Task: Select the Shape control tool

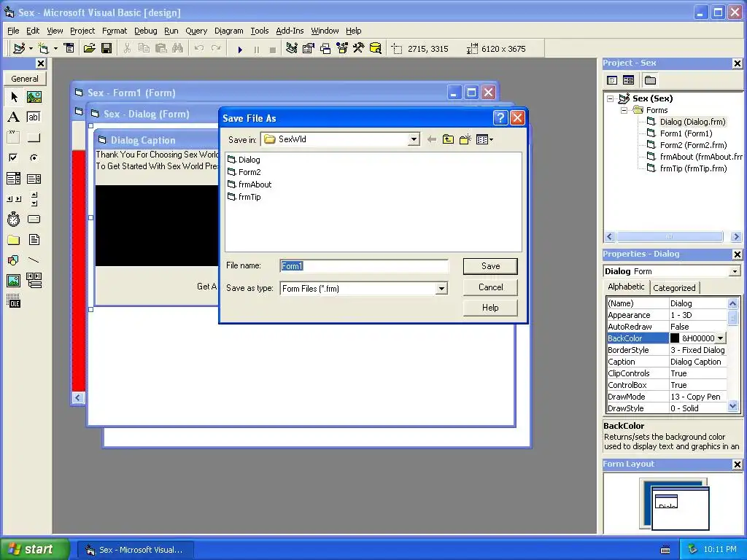Action: click(x=14, y=260)
